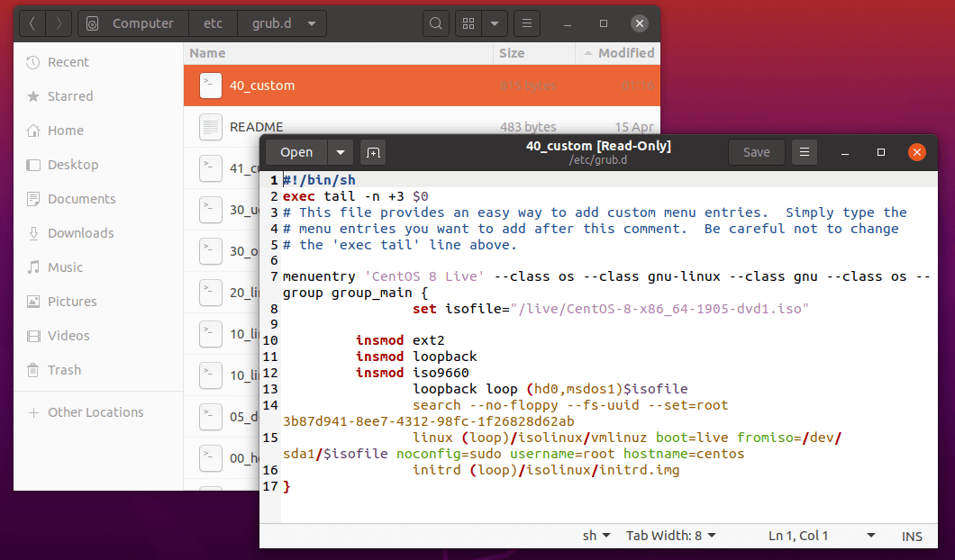Expand the recent files arrow beside Open

tap(341, 152)
